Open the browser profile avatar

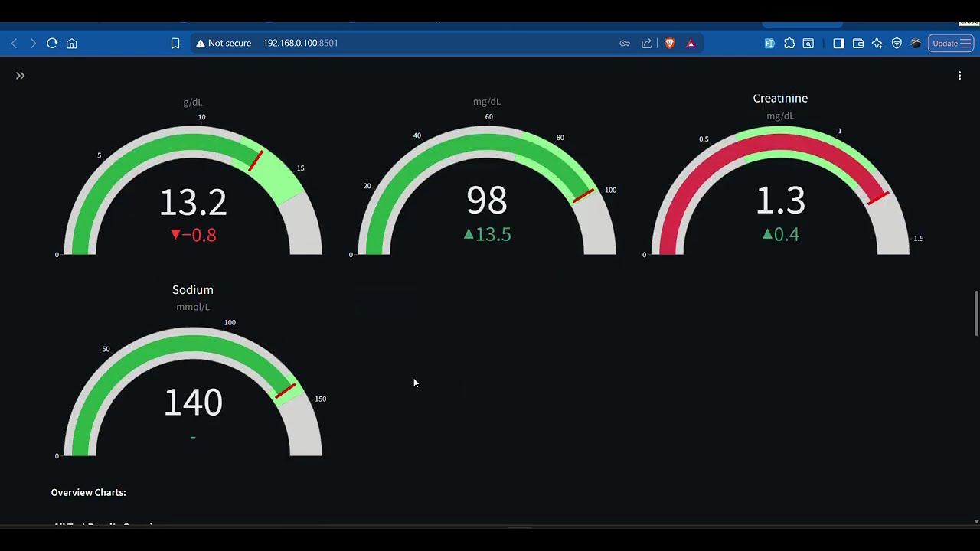[916, 44]
